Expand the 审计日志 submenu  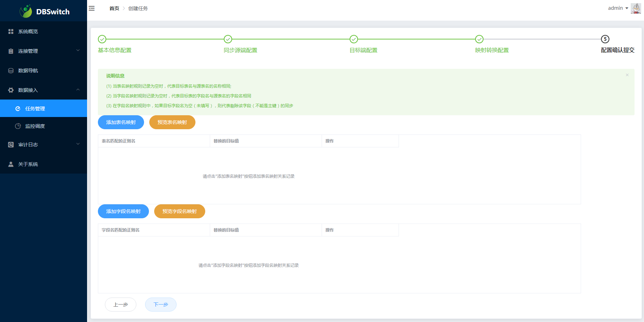tap(78, 144)
